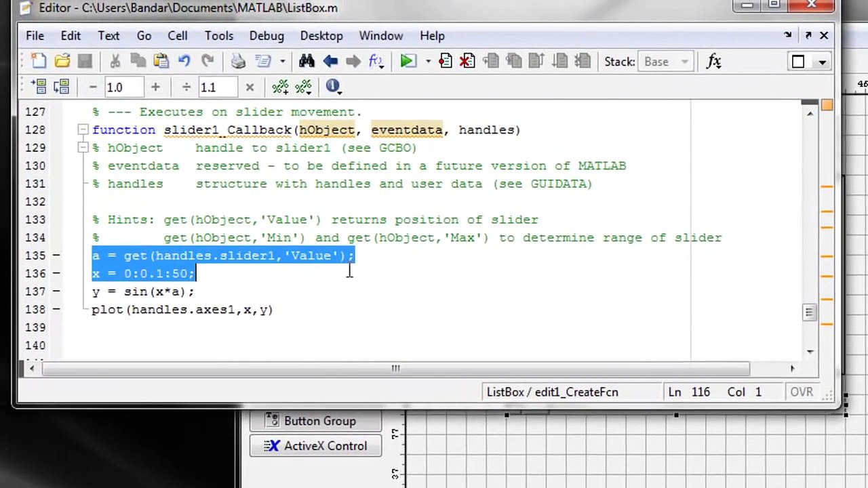Decrement value with the minus button
The width and height of the screenshot is (868, 488).
93,87
